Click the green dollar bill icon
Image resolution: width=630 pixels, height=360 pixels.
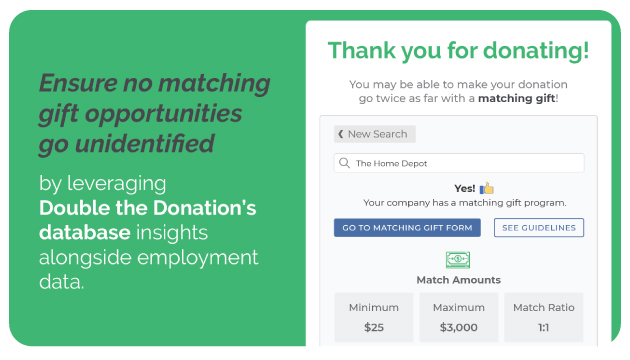tap(458, 260)
